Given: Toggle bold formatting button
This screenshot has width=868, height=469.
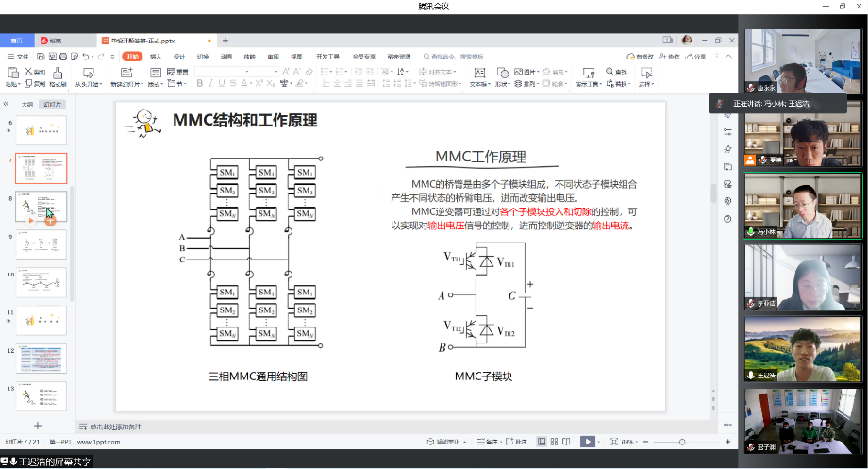Looking at the screenshot, I should coord(200,84).
